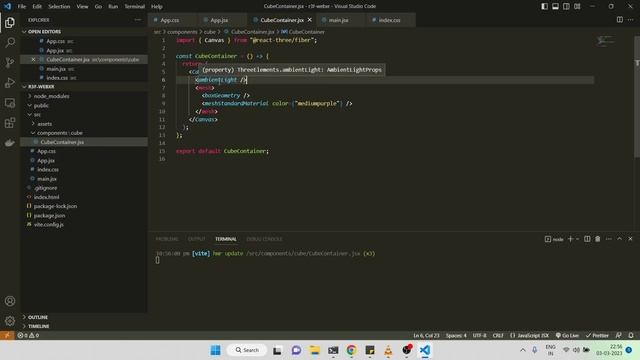Go to line via Ln 6 indicator
The height and width of the screenshot is (360, 640).
coord(426,335)
